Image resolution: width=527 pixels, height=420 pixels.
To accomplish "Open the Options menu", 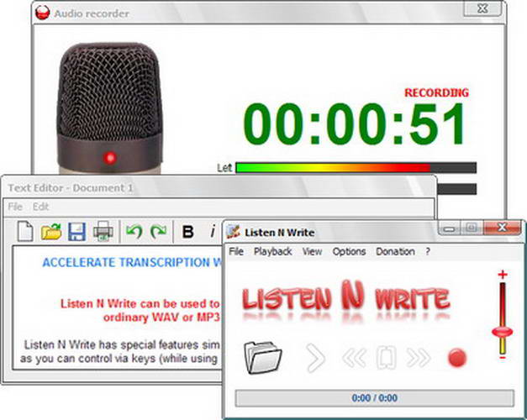I will coord(349,252).
